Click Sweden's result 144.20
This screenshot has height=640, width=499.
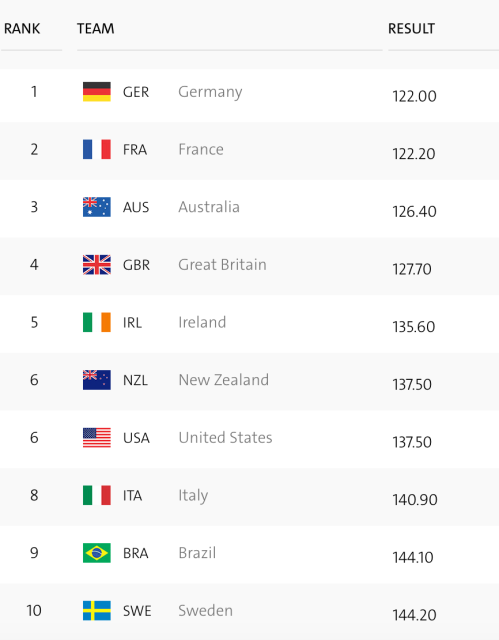click(x=414, y=615)
